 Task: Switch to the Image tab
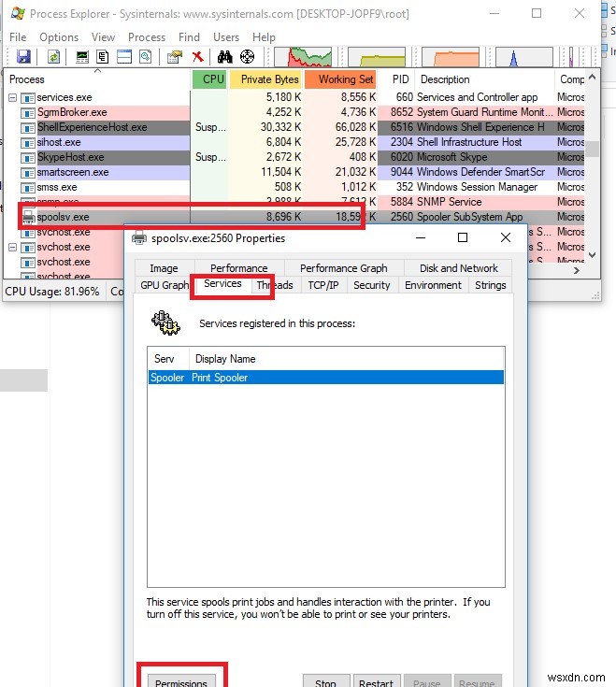tap(164, 268)
